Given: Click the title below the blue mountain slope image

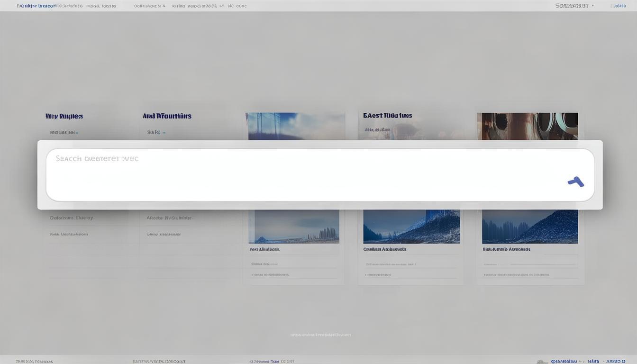Looking at the screenshot, I should 384,249.
